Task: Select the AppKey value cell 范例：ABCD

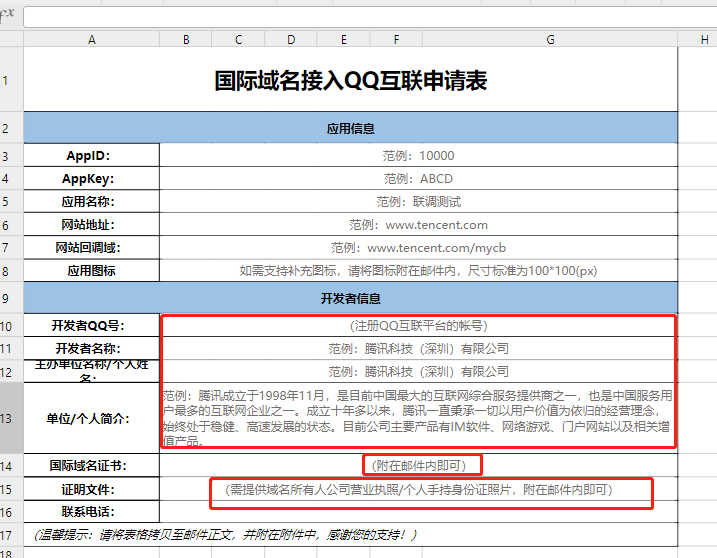Action: (418, 179)
